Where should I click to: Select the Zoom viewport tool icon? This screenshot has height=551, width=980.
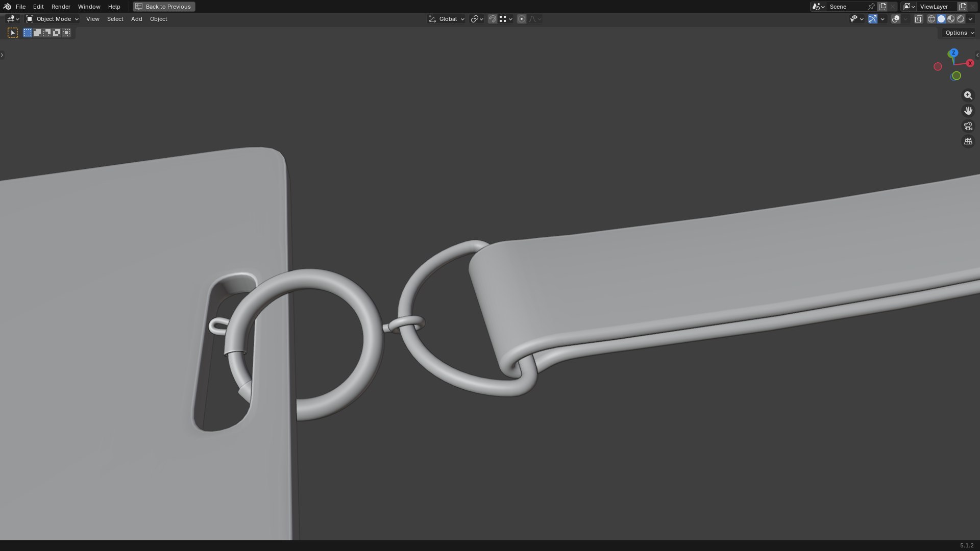pyautogui.click(x=968, y=95)
